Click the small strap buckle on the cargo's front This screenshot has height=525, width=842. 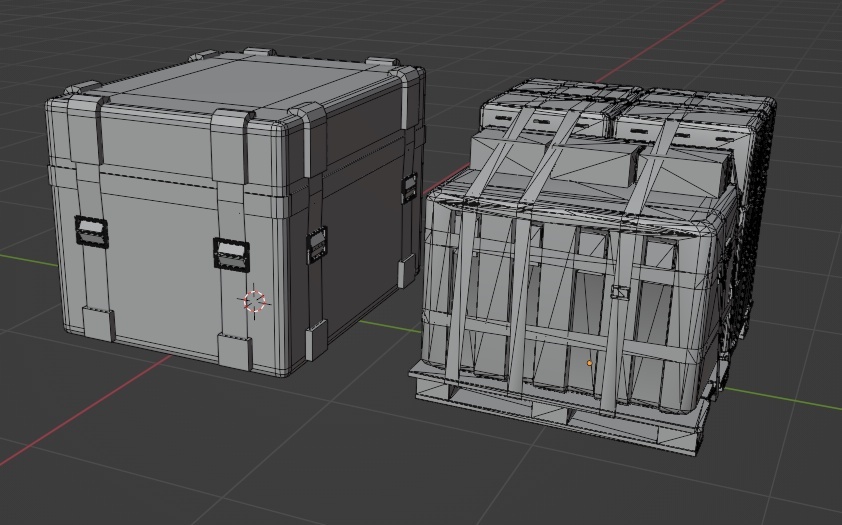click(x=620, y=293)
